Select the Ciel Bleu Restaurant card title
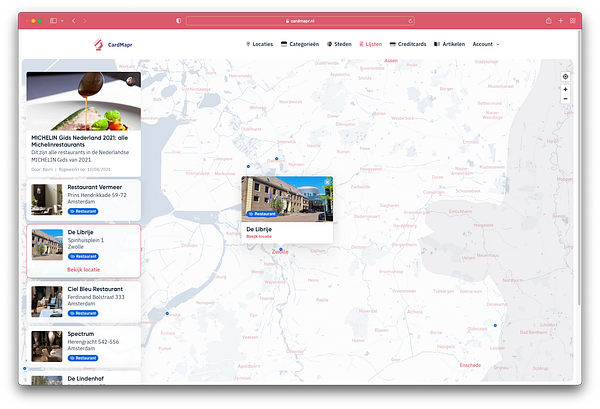The image size is (600, 409). coord(95,289)
